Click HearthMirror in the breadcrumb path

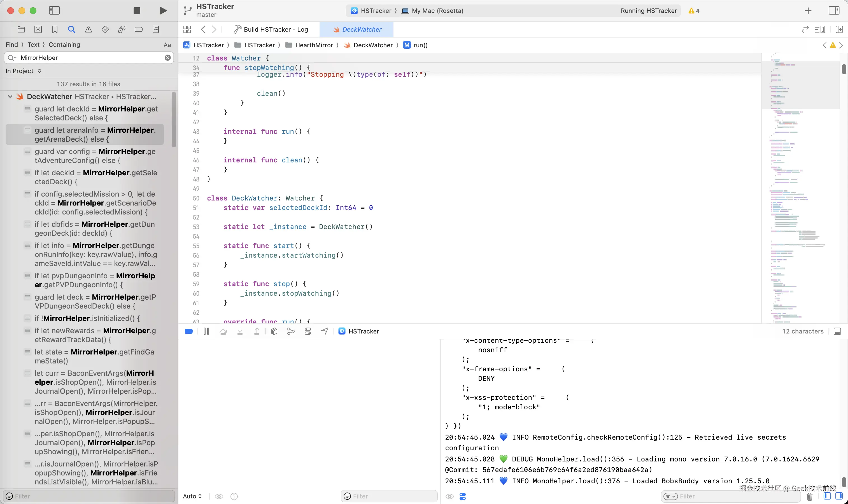click(314, 45)
